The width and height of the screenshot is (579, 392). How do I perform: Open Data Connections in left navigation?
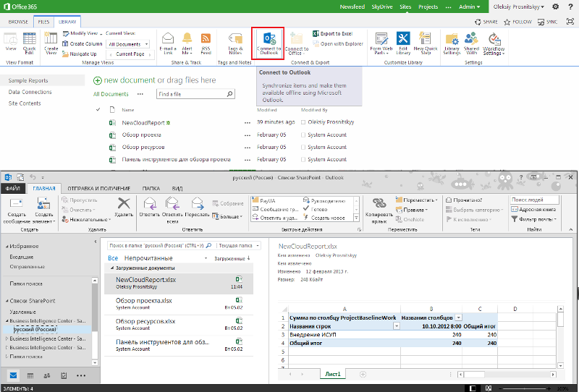[x=30, y=92]
